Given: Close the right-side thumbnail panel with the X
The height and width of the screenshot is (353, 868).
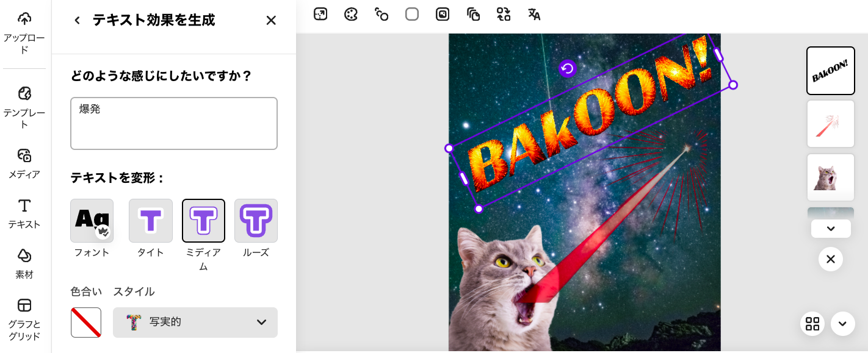Looking at the screenshot, I should [x=830, y=259].
